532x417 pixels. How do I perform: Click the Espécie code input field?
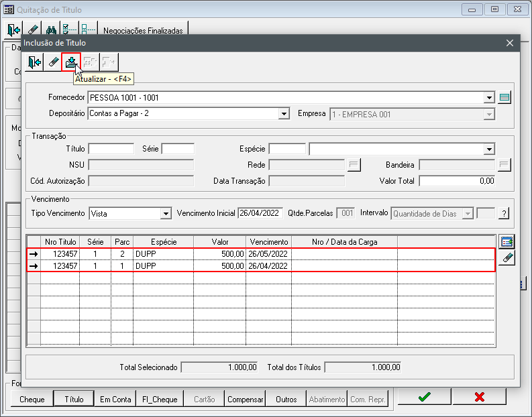click(287, 149)
